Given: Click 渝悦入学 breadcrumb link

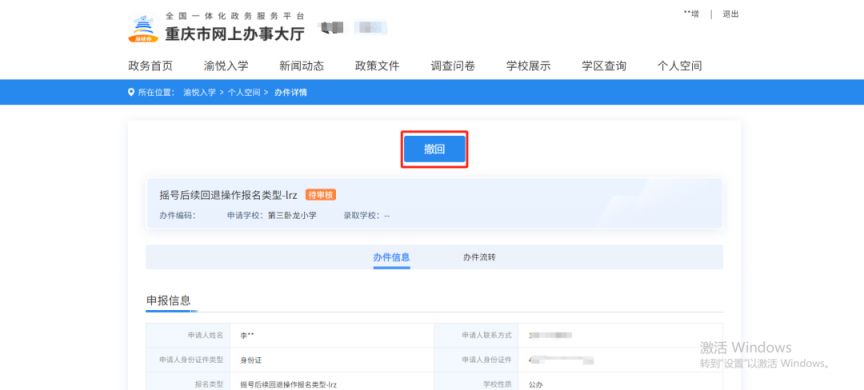Looking at the screenshot, I should pyautogui.click(x=199, y=93).
